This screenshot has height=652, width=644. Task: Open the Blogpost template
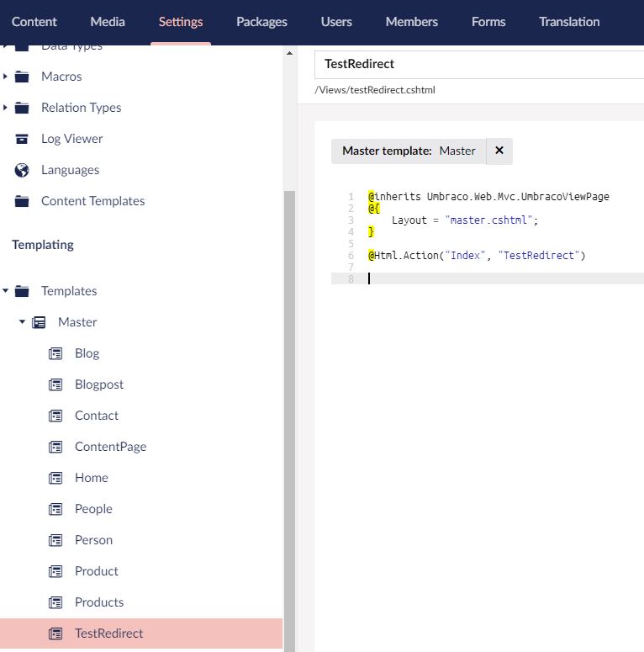click(99, 384)
